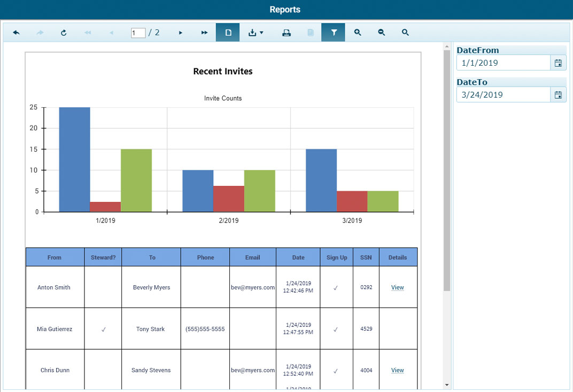The width and height of the screenshot is (573, 392).
Task: Toggle the page layout view button
Action: click(x=228, y=33)
